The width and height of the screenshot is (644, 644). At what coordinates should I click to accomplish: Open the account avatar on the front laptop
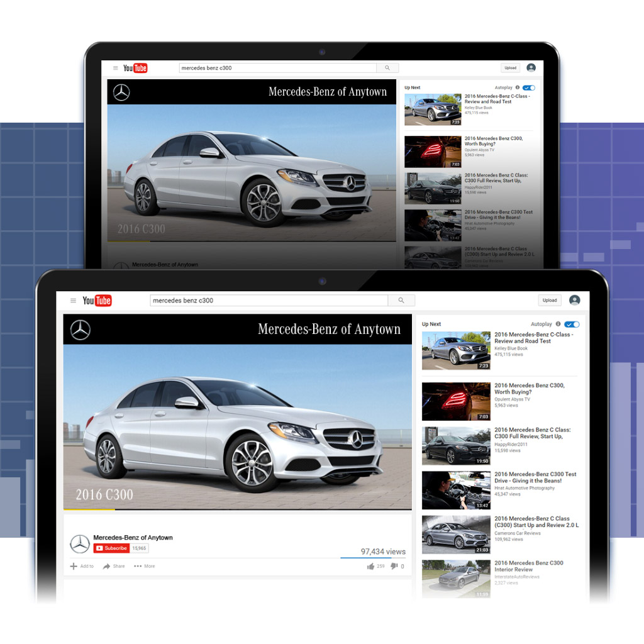575,300
